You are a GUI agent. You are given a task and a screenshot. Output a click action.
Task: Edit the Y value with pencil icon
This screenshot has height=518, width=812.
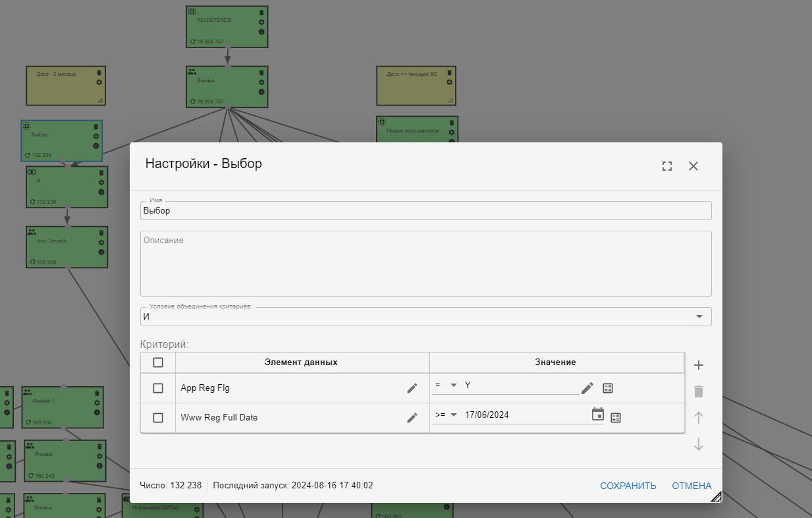coord(587,388)
